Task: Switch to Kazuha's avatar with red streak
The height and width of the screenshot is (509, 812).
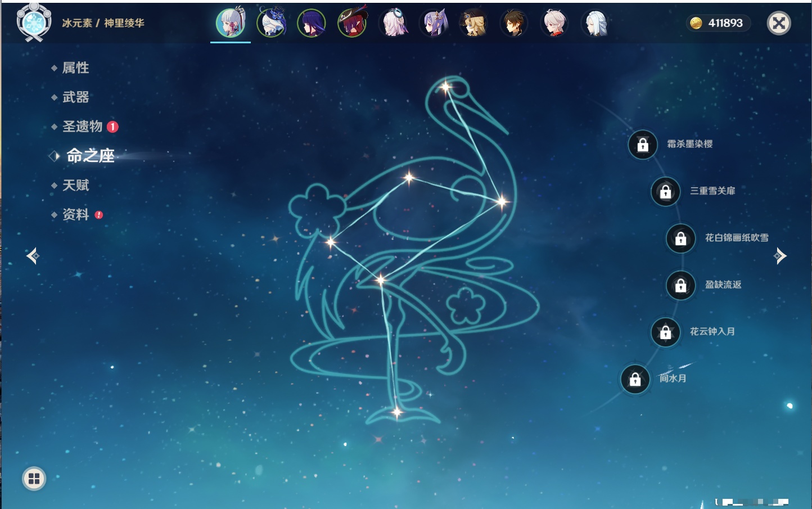Action: tap(554, 23)
